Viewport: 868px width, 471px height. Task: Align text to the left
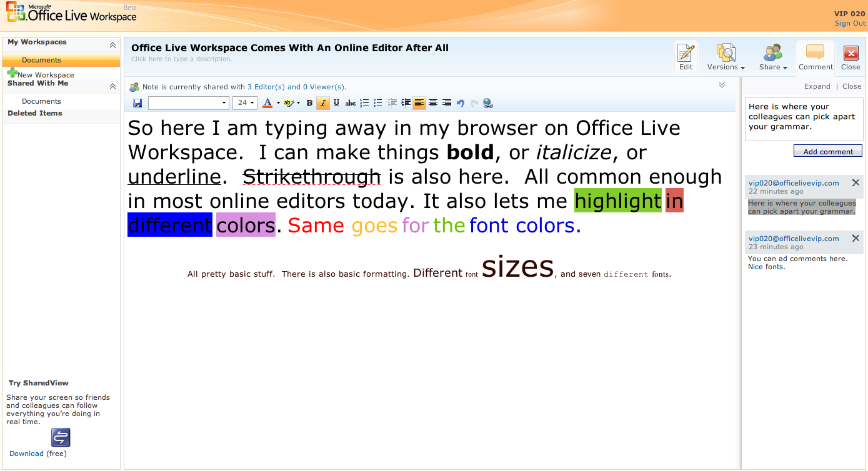tap(419, 103)
